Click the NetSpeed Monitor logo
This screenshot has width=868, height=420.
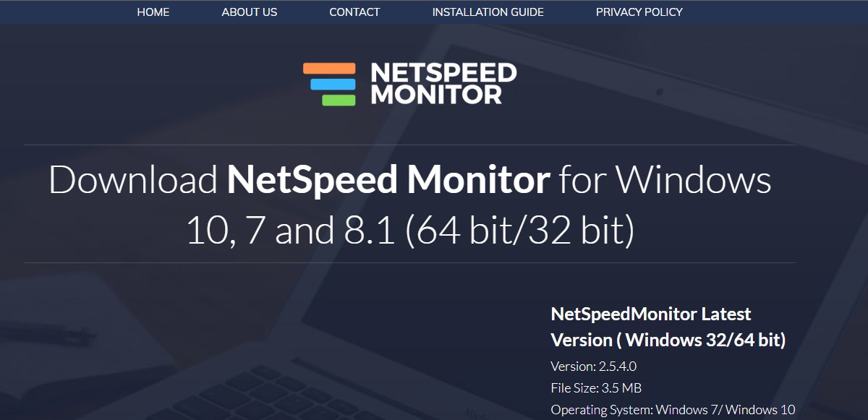pyautogui.click(x=409, y=82)
